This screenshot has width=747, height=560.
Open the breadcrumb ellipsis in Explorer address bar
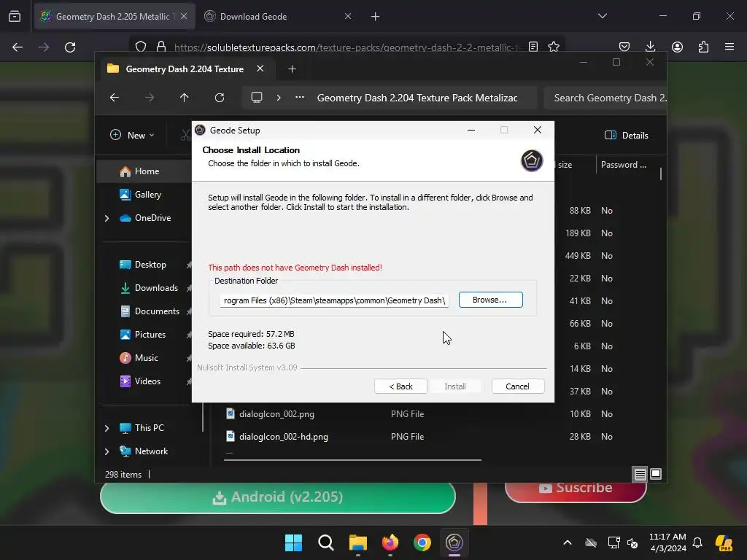(x=300, y=98)
